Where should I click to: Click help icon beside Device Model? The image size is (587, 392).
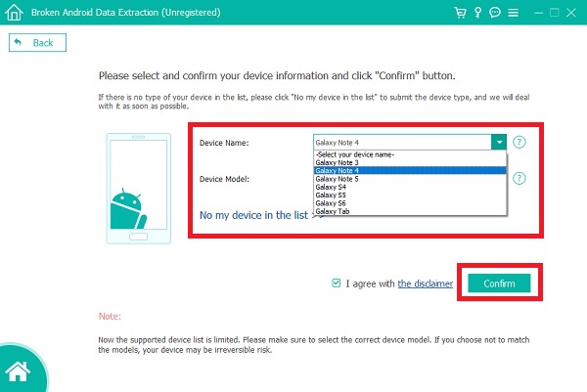point(519,179)
